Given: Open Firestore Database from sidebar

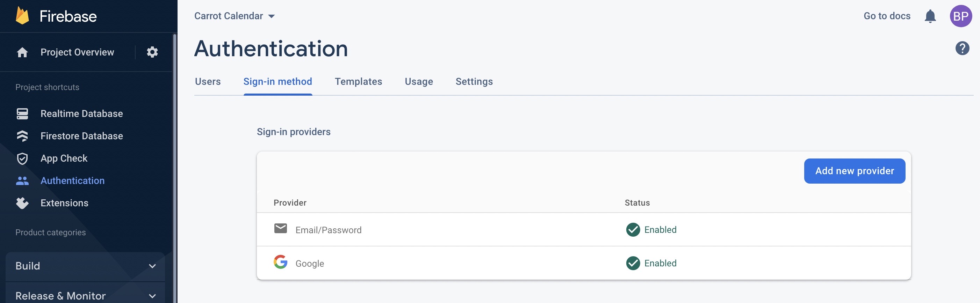Looking at the screenshot, I should (x=82, y=136).
